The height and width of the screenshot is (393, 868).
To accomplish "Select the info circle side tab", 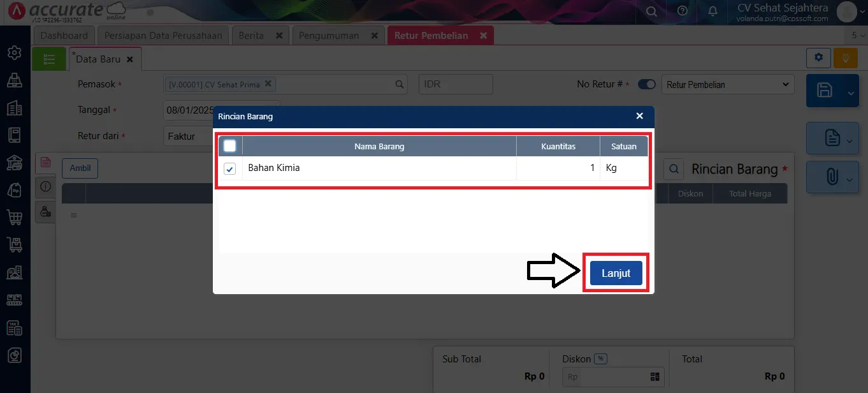I will (45, 186).
